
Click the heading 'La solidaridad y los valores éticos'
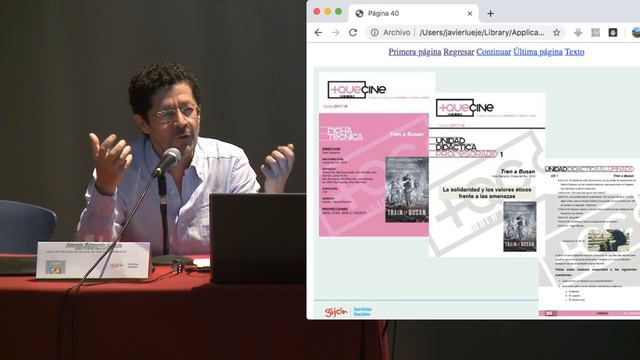(487, 193)
